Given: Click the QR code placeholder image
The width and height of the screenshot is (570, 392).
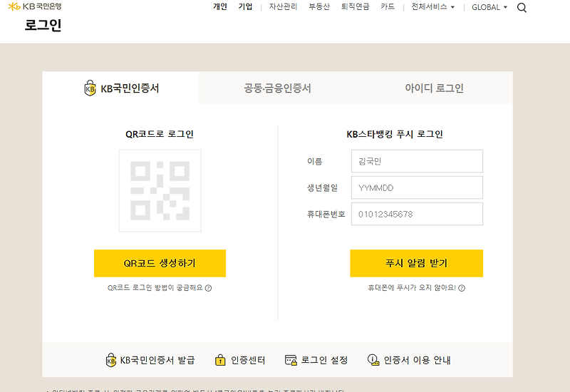Looking at the screenshot, I should 160,190.
